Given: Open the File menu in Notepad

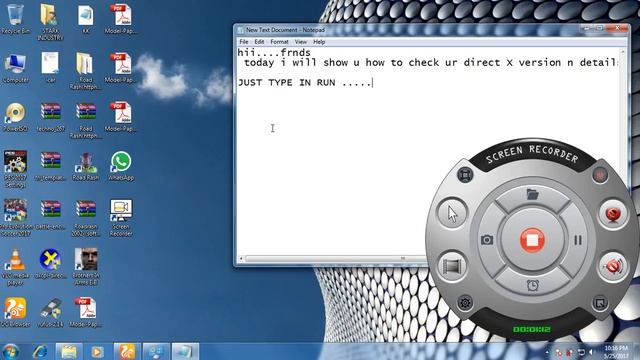Looking at the screenshot, I should [x=244, y=42].
